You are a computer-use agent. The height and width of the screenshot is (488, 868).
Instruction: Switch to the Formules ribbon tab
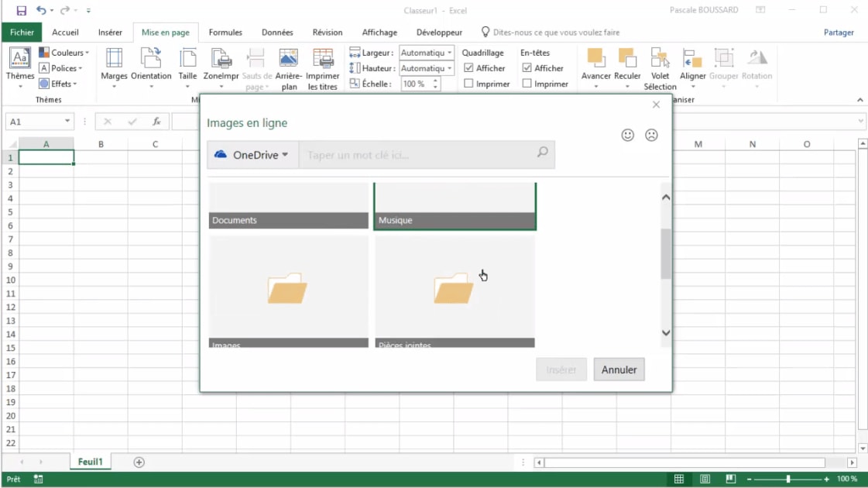pyautogui.click(x=225, y=32)
